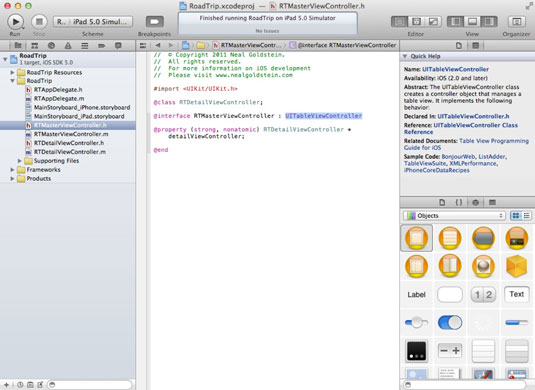Show the Media library
The height and width of the screenshot is (390, 535).
tap(492, 202)
